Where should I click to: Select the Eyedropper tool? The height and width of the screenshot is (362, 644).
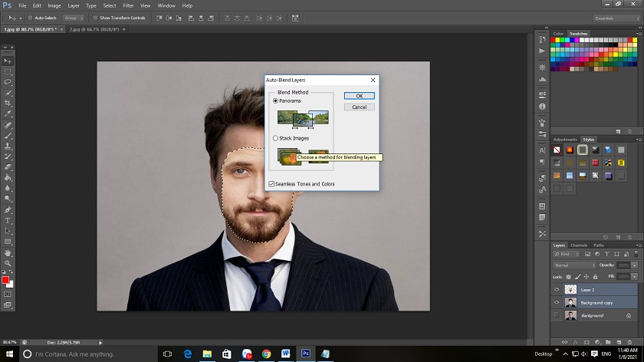(x=8, y=114)
